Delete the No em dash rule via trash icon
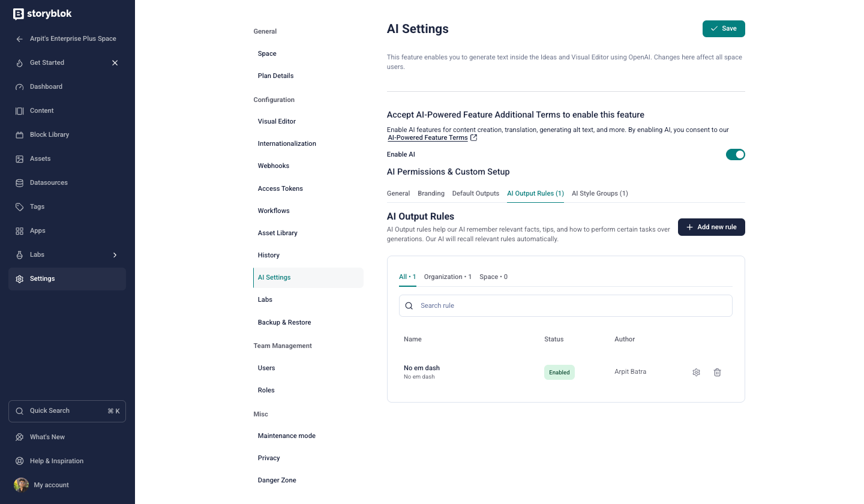Viewport: 864px width, 504px height. pos(717,372)
